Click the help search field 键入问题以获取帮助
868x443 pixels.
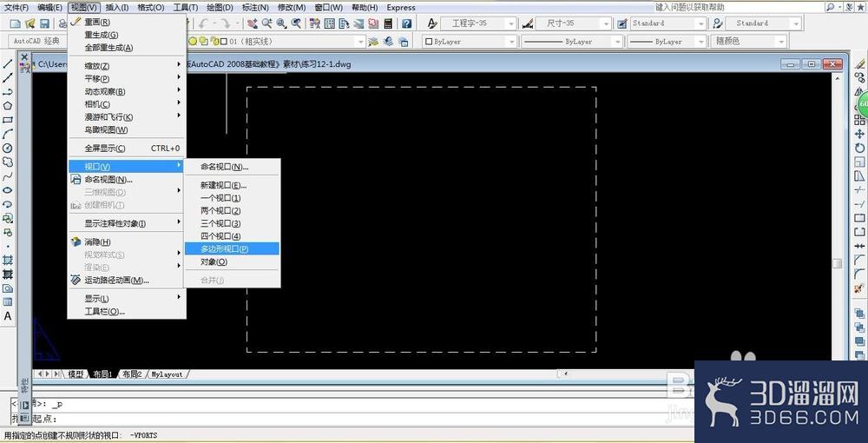738,7
